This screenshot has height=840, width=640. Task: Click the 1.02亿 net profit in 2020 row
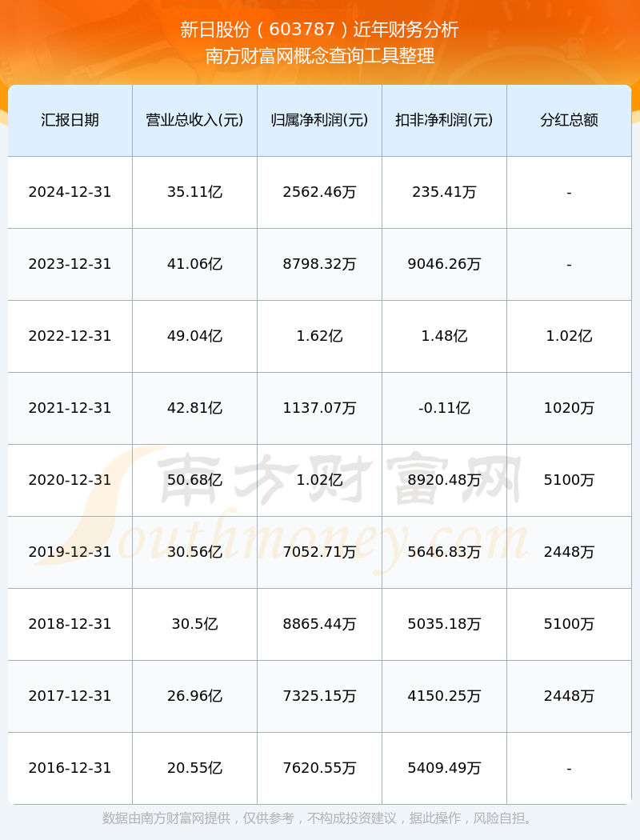coord(320,480)
